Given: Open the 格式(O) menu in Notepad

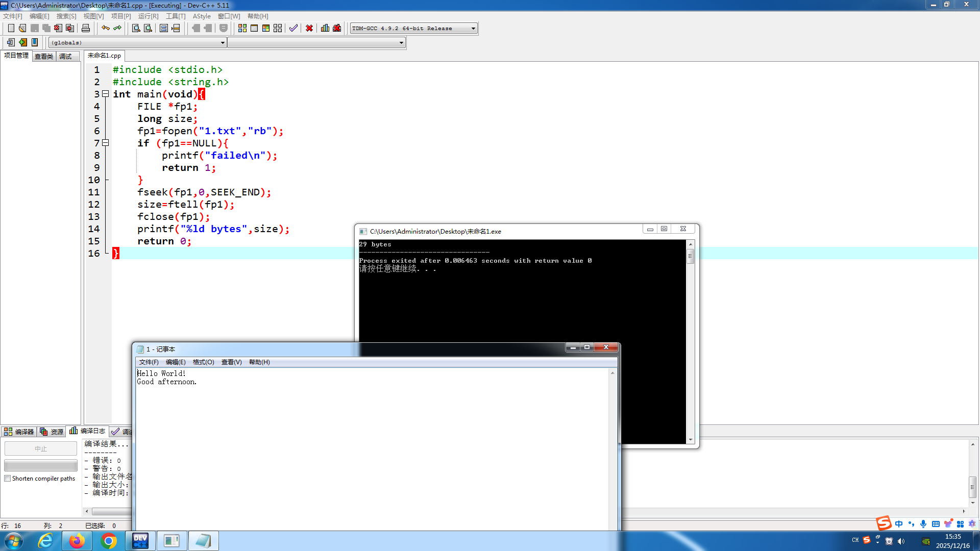Looking at the screenshot, I should pos(203,362).
